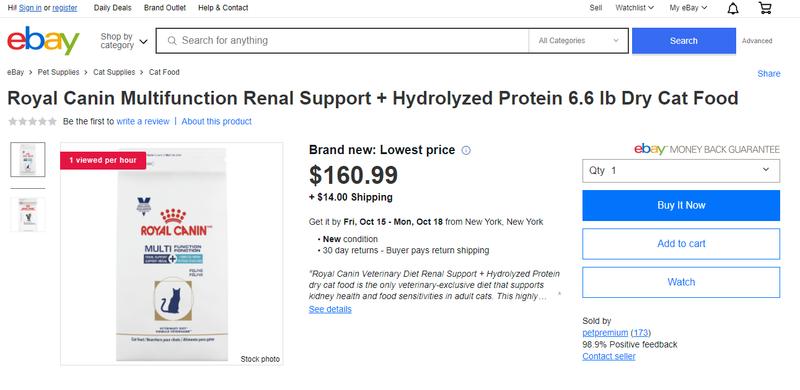Click the star rating icons

(x=32, y=121)
